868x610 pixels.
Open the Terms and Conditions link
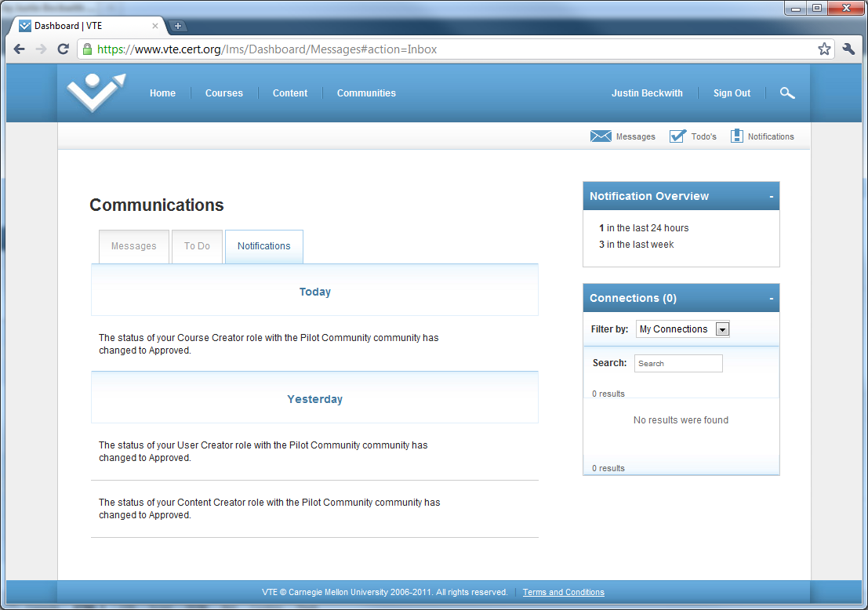[564, 592]
